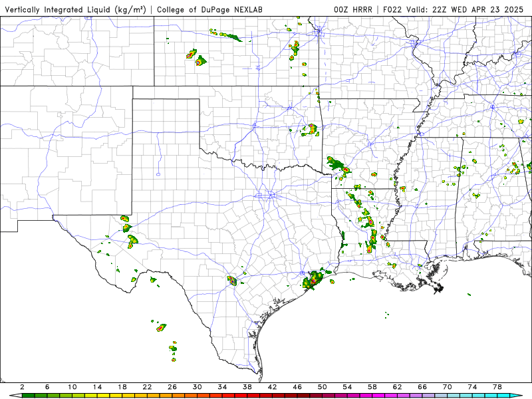Screen dimensions: 532x399
Task: Click the color scale label "26"
Action: (x=172, y=387)
